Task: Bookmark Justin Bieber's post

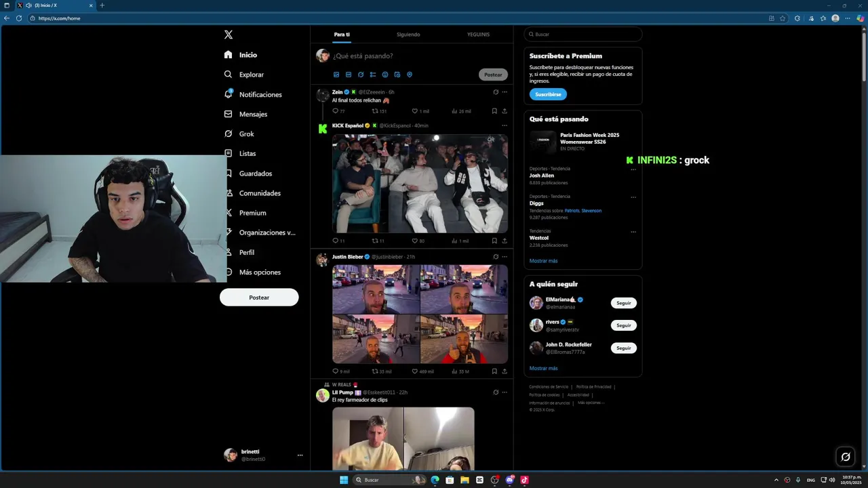Action: coord(494,371)
